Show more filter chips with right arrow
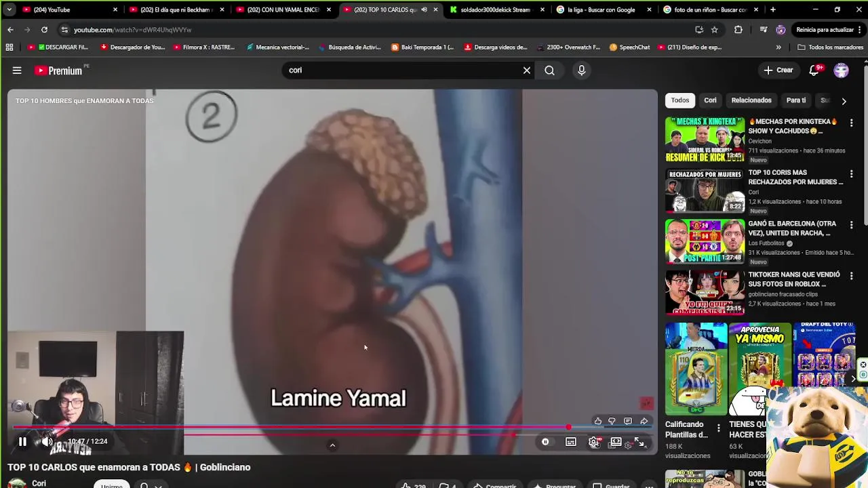868x488 pixels. (x=844, y=101)
